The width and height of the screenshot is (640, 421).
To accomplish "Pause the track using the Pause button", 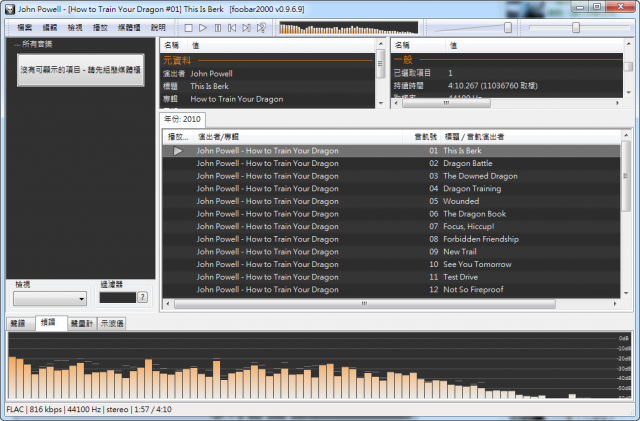I will [x=218, y=28].
